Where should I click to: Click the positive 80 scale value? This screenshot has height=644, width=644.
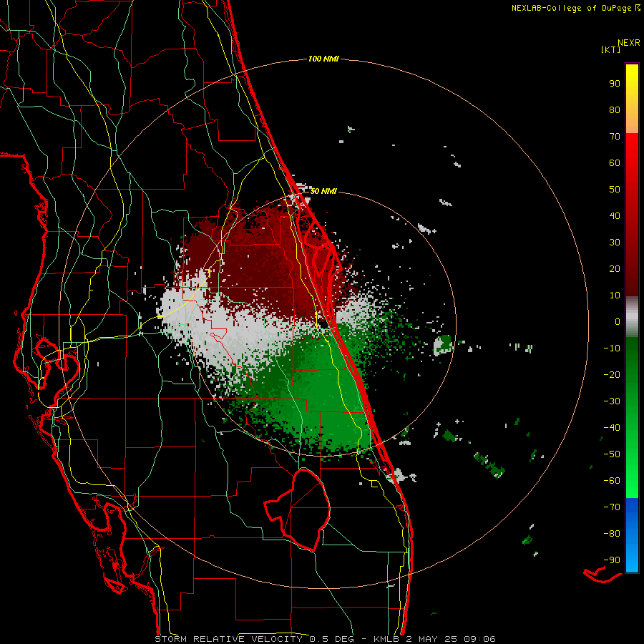point(615,109)
